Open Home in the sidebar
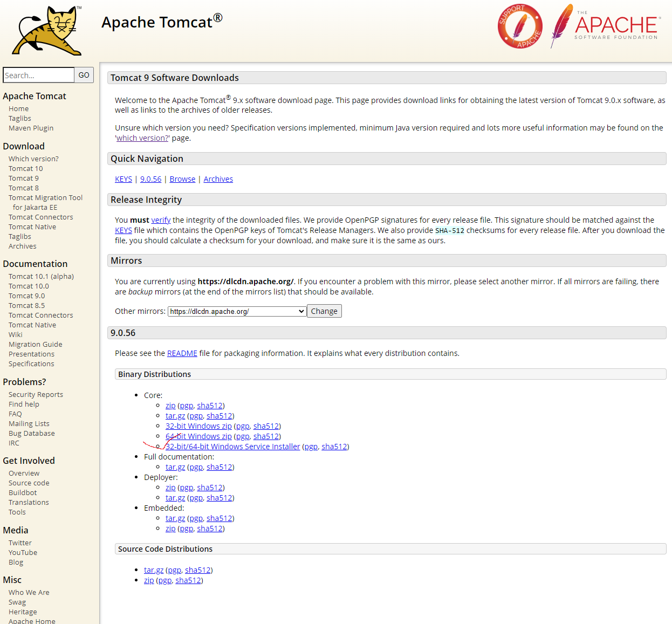Image resolution: width=672 pixels, height=624 pixels. pyautogui.click(x=18, y=108)
